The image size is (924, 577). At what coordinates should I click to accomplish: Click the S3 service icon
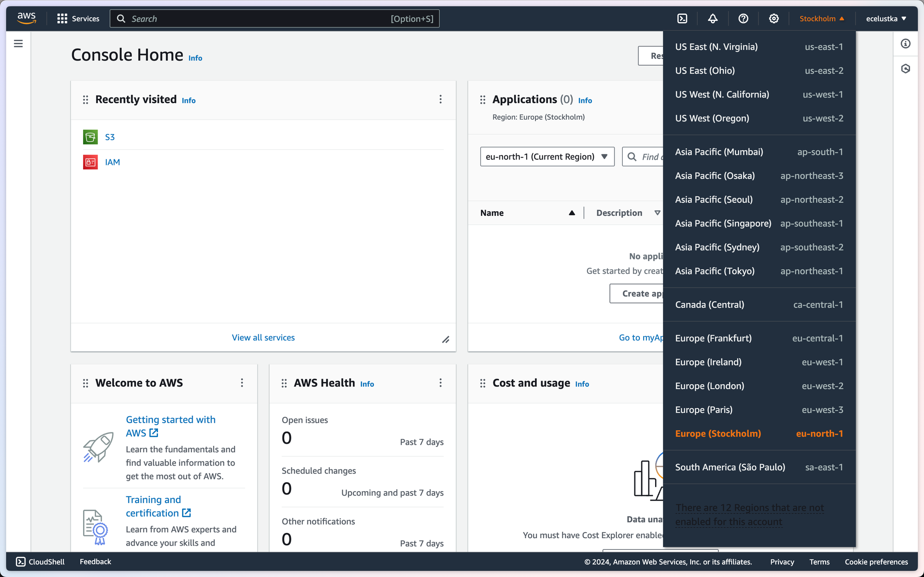click(91, 137)
